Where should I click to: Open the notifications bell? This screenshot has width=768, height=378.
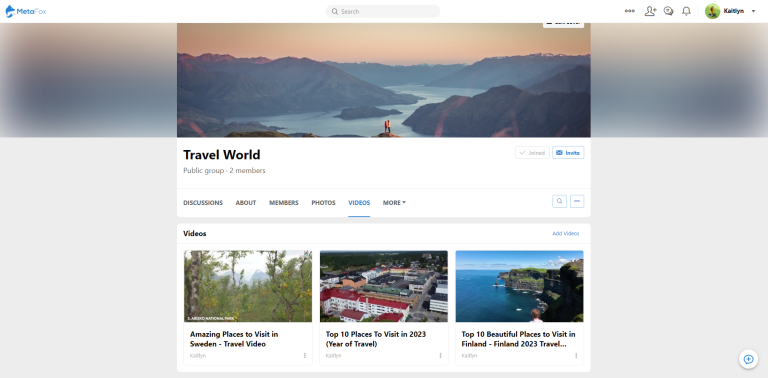coord(686,11)
